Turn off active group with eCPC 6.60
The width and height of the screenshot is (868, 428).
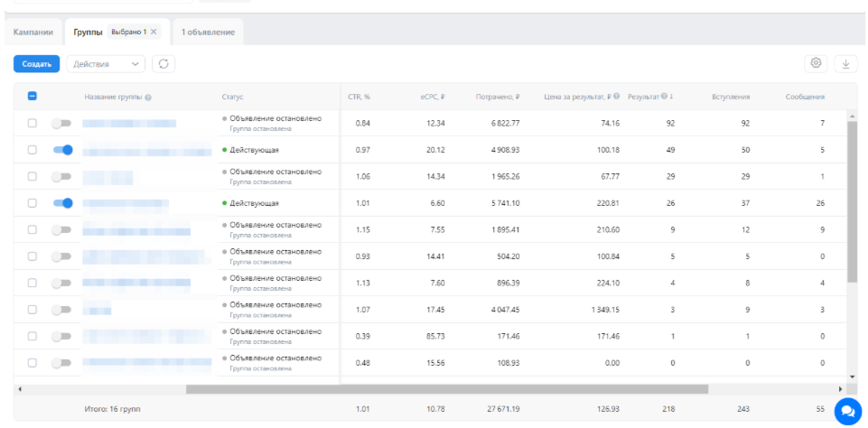click(62, 203)
